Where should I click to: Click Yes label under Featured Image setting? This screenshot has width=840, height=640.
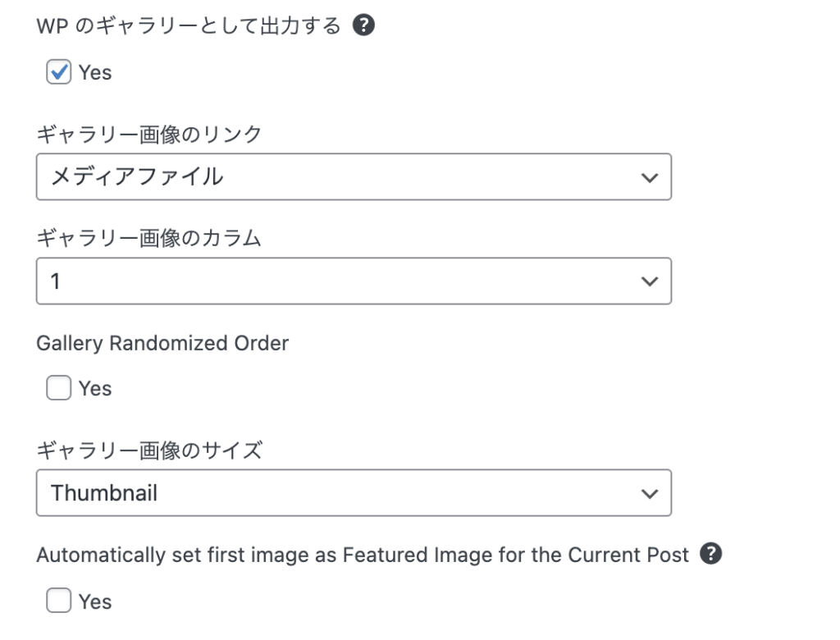tap(95, 601)
